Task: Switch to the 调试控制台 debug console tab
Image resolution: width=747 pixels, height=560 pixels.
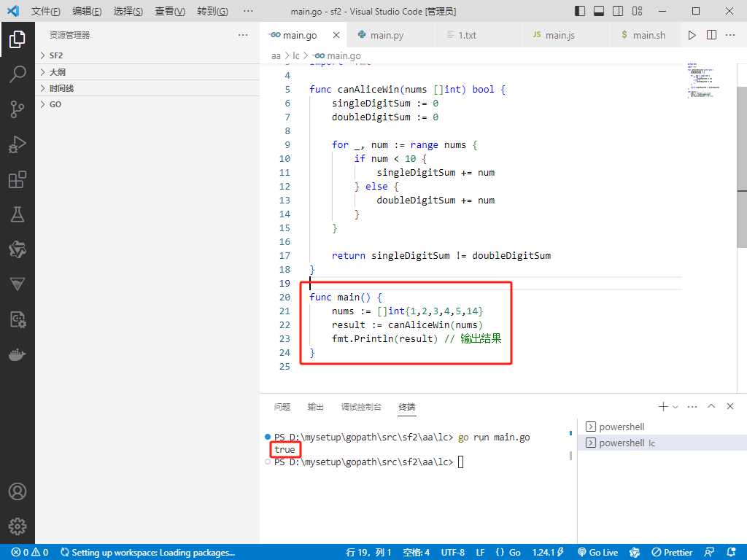Action: 361,407
